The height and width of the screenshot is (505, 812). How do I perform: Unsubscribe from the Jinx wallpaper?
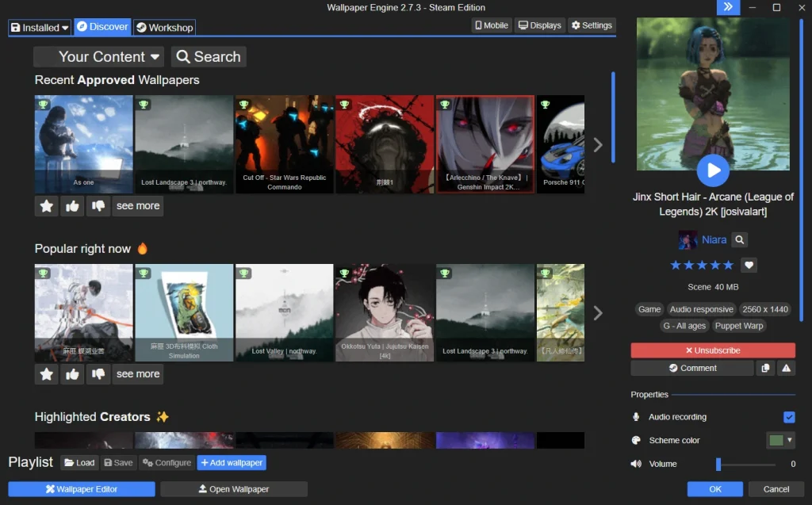coord(713,350)
